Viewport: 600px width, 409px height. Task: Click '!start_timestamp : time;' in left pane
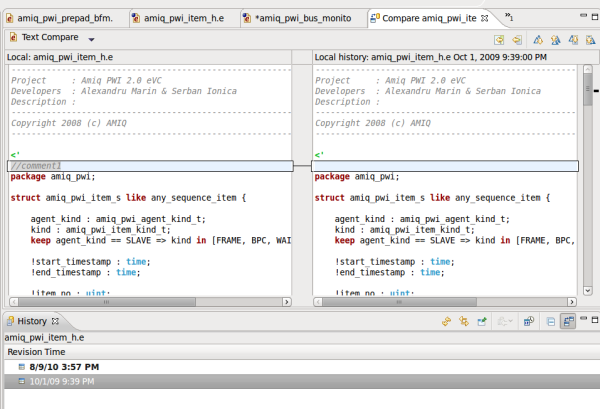pyautogui.click(x=91, y=262)
